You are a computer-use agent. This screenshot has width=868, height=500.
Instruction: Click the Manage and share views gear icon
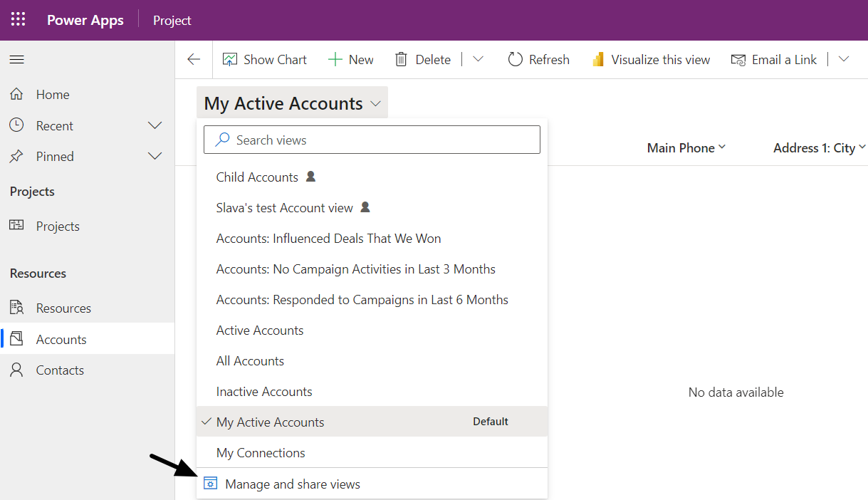[210, 484]
